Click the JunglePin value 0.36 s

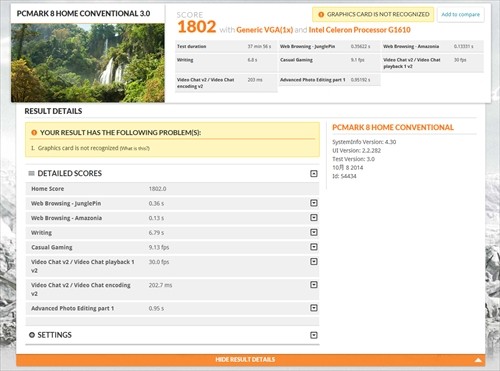(x=156, y=203)
